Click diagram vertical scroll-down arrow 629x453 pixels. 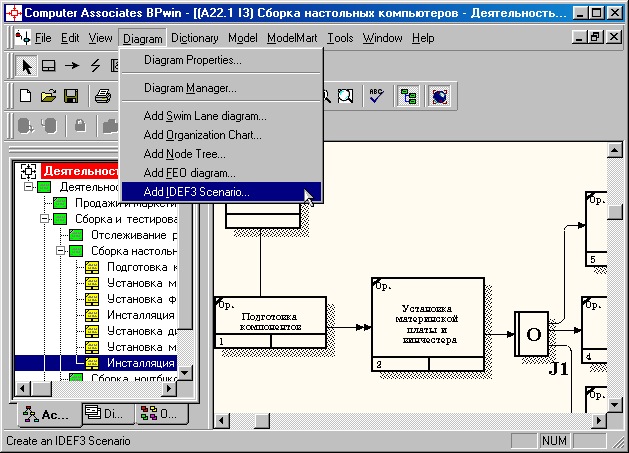(615, 404)
